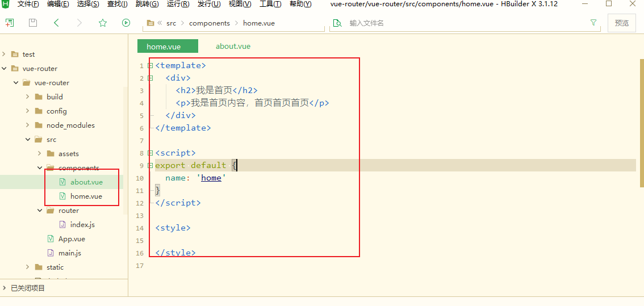
Task: Click the HBuilder X logo icon
Action: coord(6,4)
